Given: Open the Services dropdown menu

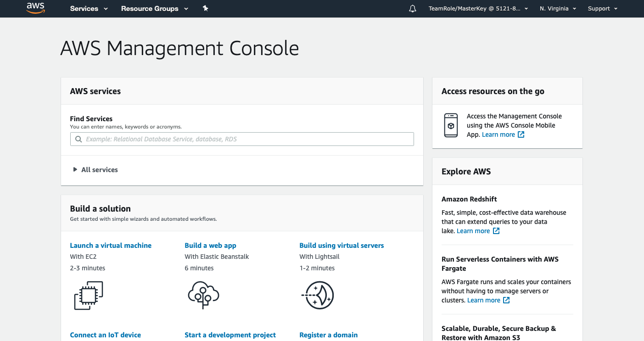Looking at the screenshot, I should click(89, 9).
